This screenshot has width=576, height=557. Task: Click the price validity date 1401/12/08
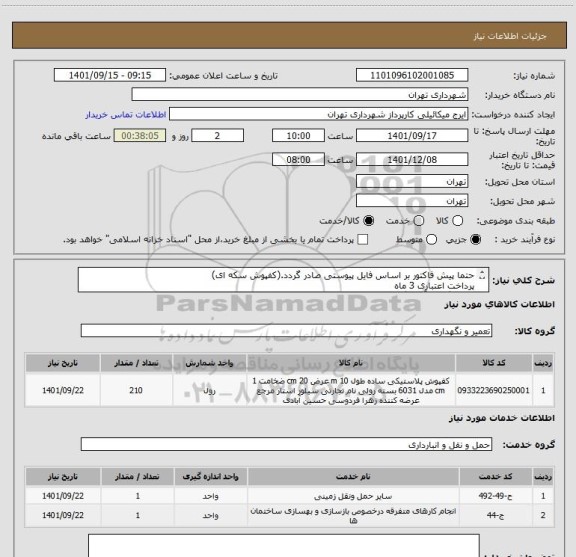click(x=412, y=159)
